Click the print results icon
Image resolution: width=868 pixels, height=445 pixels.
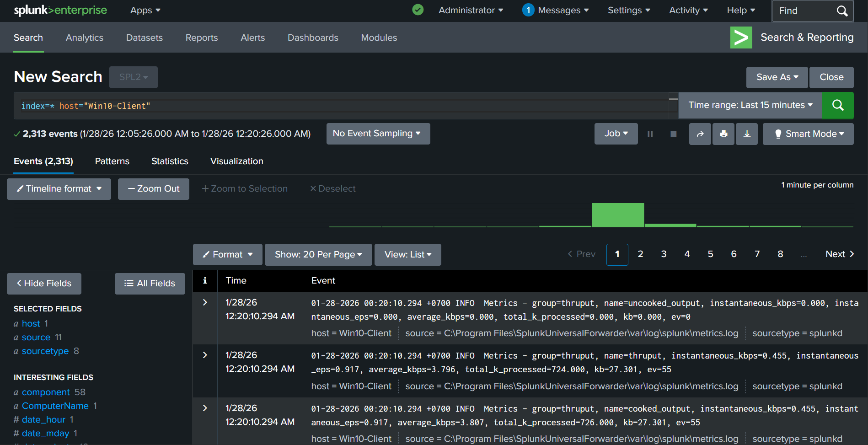tap(723, 134)
